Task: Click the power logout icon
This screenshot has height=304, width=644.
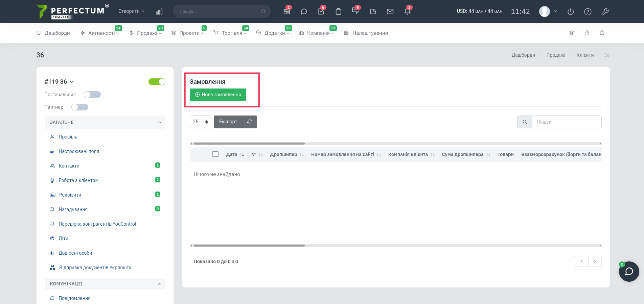Action: click(571, 11)
